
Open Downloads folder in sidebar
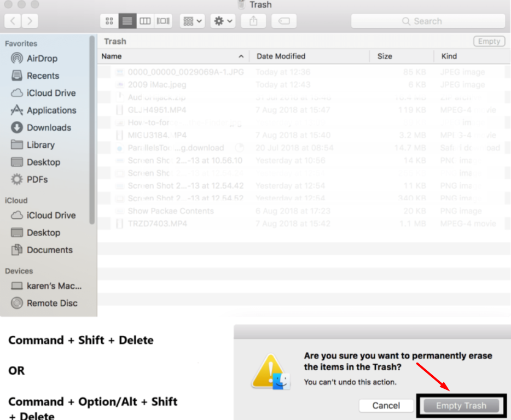point(49,127)
